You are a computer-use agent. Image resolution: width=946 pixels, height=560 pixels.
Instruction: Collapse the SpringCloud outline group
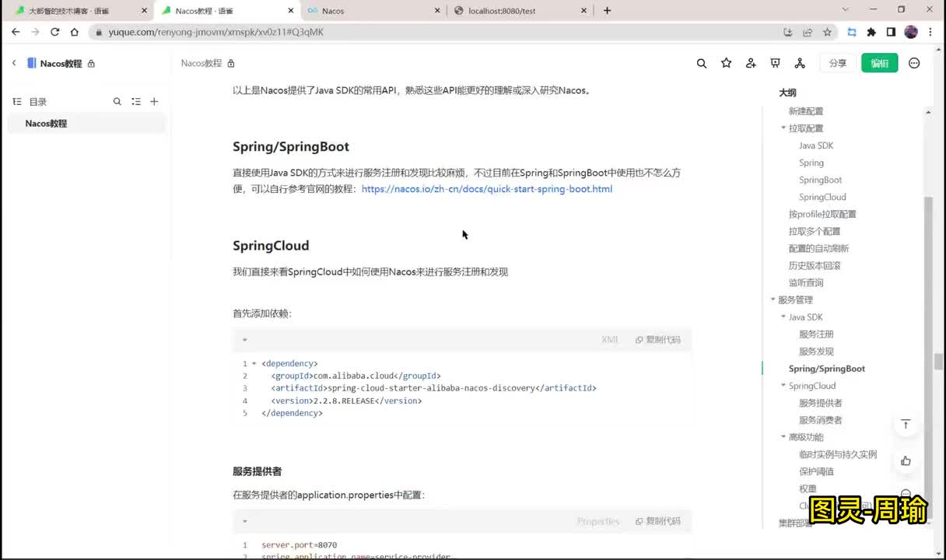click(x=783, y=385)
